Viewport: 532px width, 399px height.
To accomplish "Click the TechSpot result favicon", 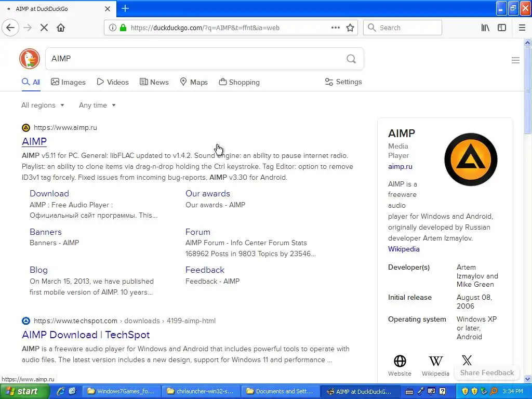I will pos(26,321).
